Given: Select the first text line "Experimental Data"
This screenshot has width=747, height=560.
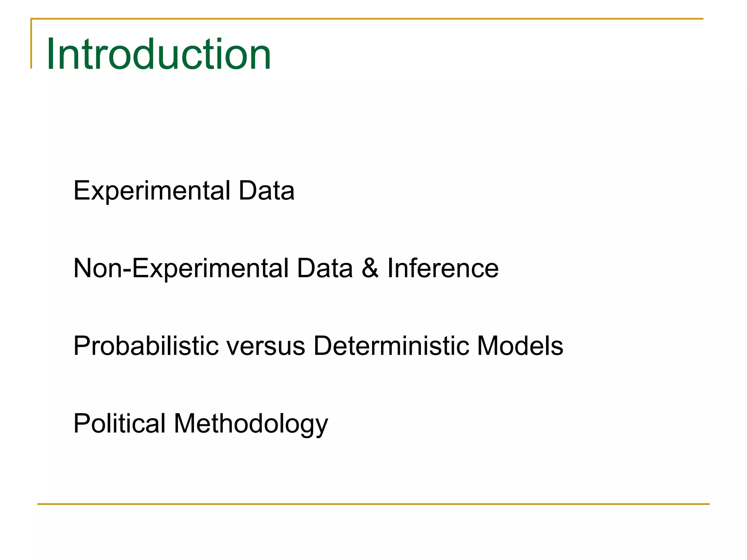Looking at the screenshot, I should point(184,191).
